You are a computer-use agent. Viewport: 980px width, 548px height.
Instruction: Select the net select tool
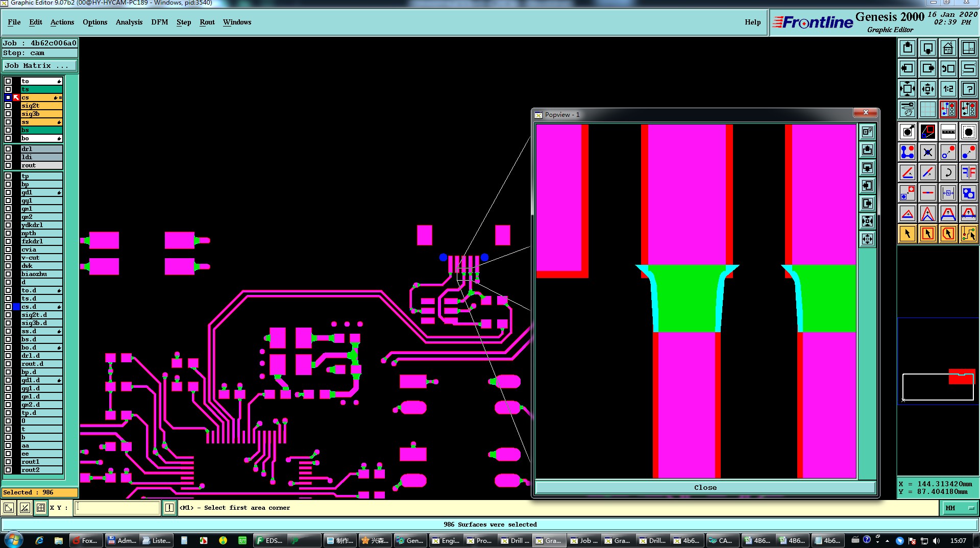click(x=968, y=234)
